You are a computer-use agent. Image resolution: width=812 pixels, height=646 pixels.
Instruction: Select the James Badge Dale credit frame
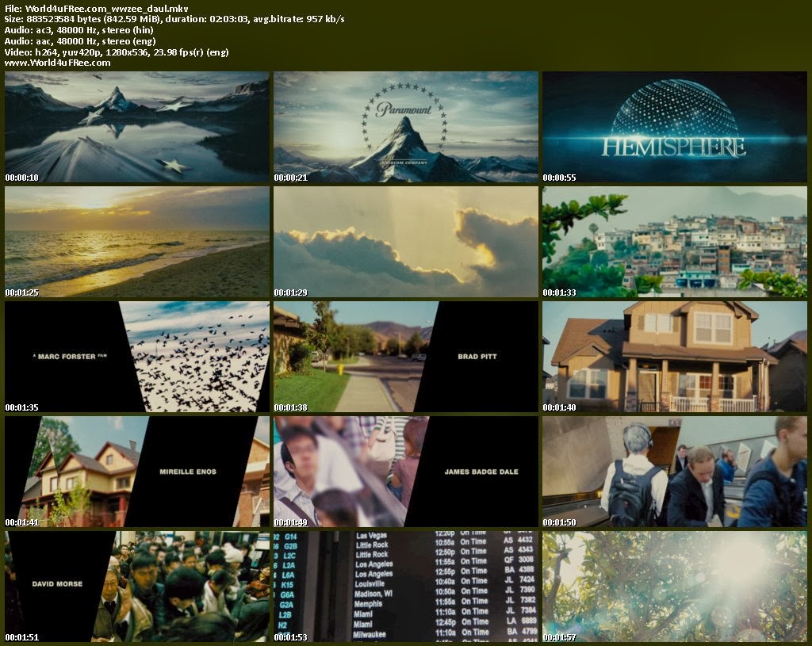pos(406,472)
